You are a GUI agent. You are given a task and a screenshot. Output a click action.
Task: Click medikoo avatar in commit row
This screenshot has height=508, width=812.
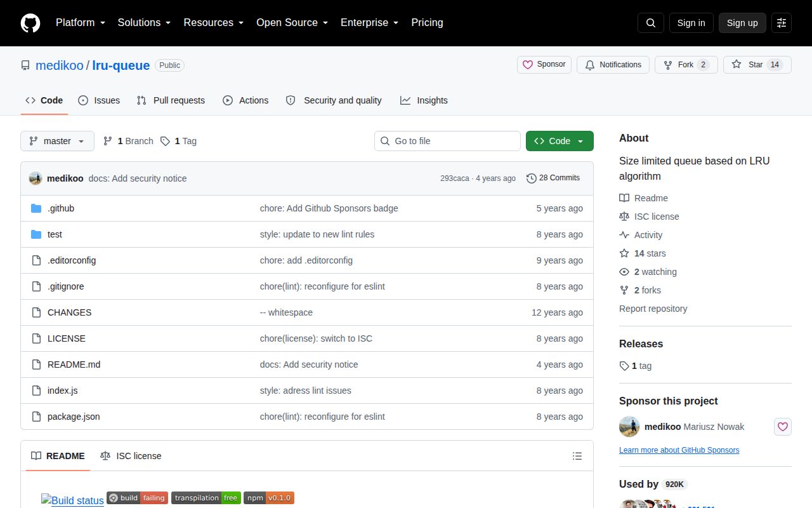(36, 178)
